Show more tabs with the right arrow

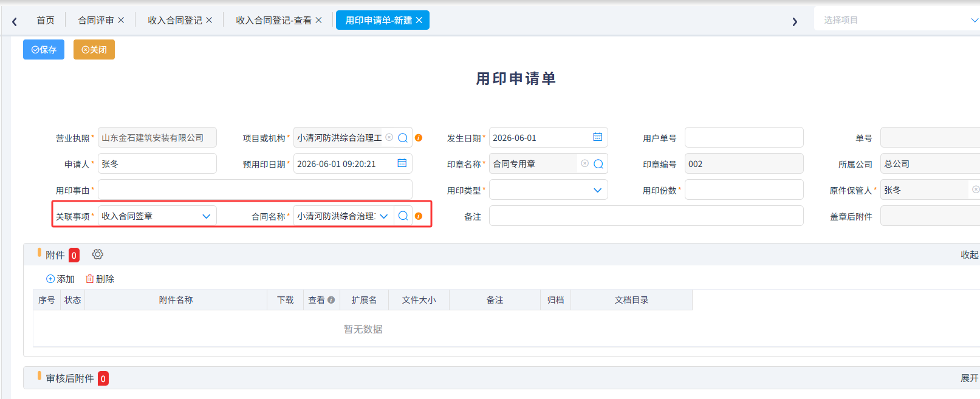coord(795,21)
